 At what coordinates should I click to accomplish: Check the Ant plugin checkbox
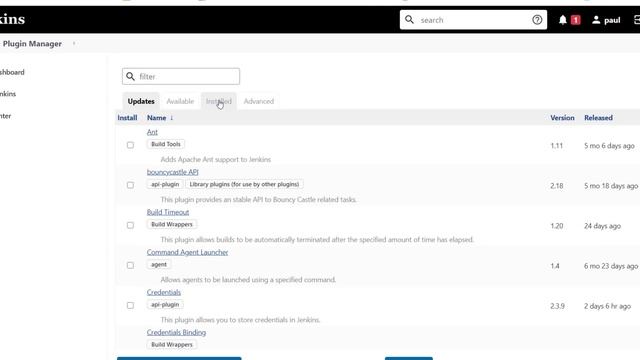pos(130,145)
